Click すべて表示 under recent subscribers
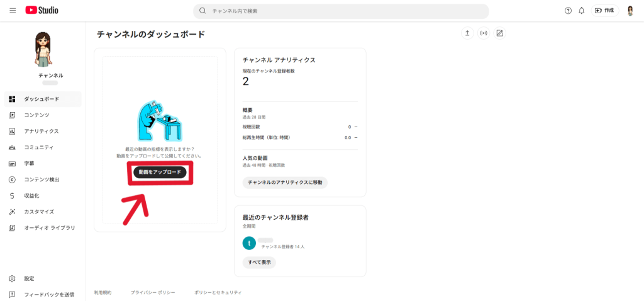 pyautogui.click(x=259, y=262)
